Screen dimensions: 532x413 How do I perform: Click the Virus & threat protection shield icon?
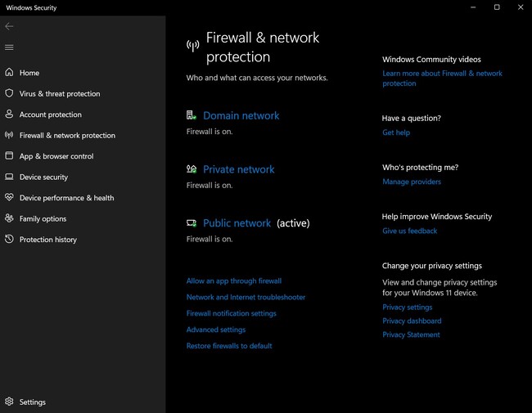[9, 93]
